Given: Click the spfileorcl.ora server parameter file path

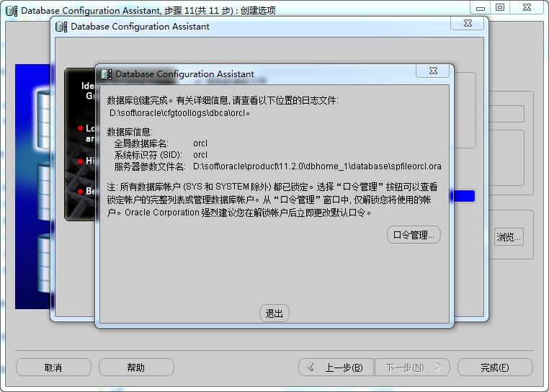Looking at the screenshot, I should coord(317,166).
